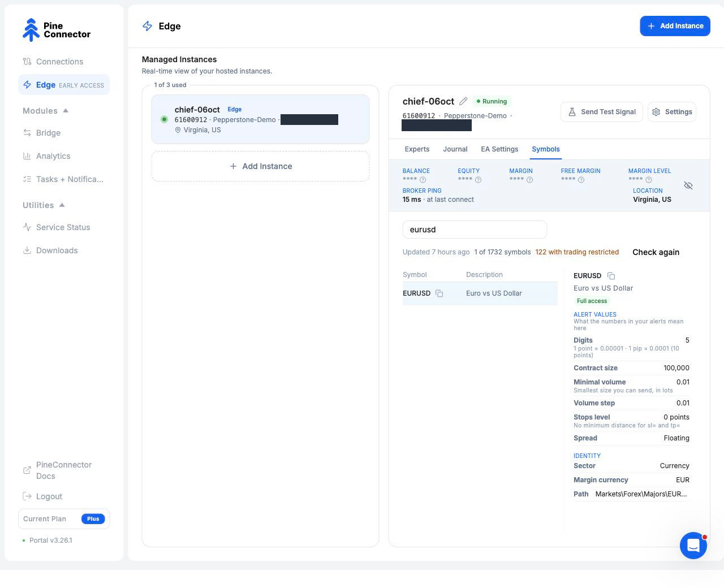Select the Symbols tab
This screenshot has width=724, height=588.
point(546,149)
